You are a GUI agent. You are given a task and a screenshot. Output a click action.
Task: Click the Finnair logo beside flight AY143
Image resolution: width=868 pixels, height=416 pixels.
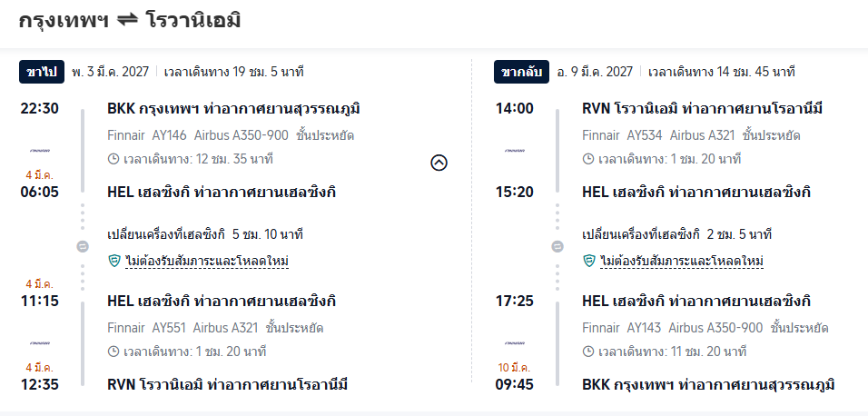click(514, 342)
